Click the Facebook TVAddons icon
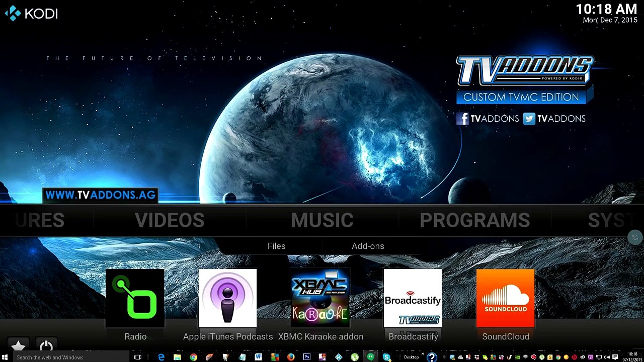Image resolution: width=644 pixels, height=362 pixels. (x=462, y=119)
